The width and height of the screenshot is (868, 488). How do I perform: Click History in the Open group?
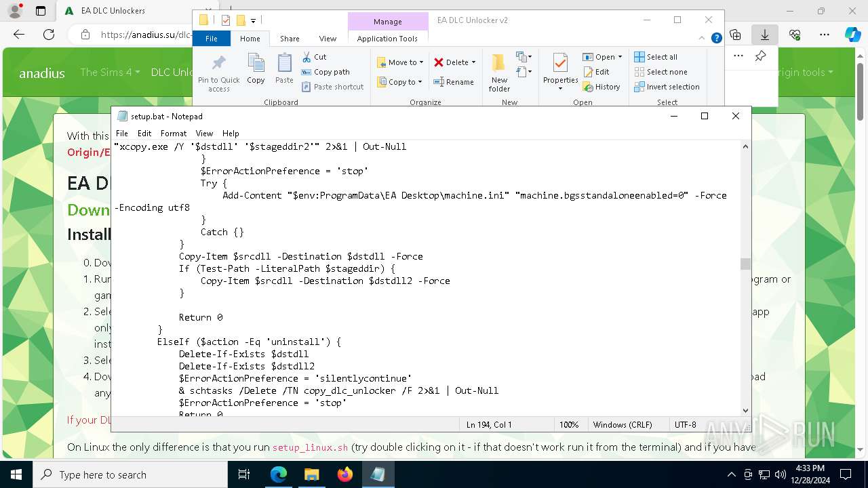coord(601,87)
